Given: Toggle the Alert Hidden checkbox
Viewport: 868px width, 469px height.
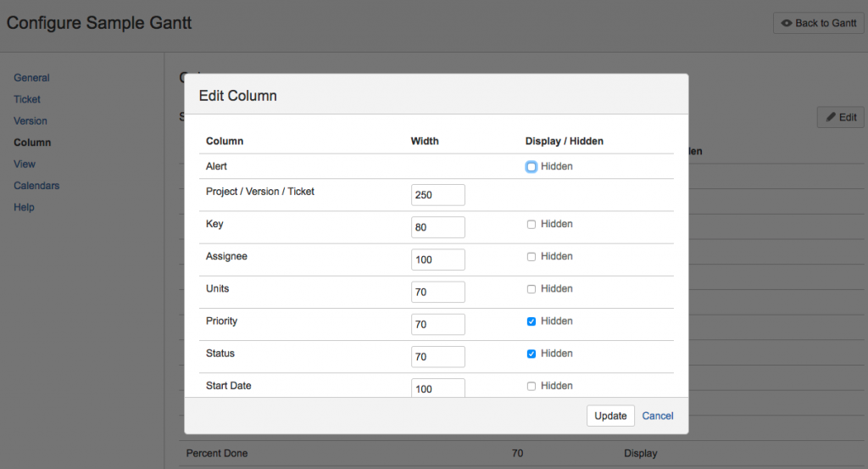Looking at the screenshot, I should 531,167.
